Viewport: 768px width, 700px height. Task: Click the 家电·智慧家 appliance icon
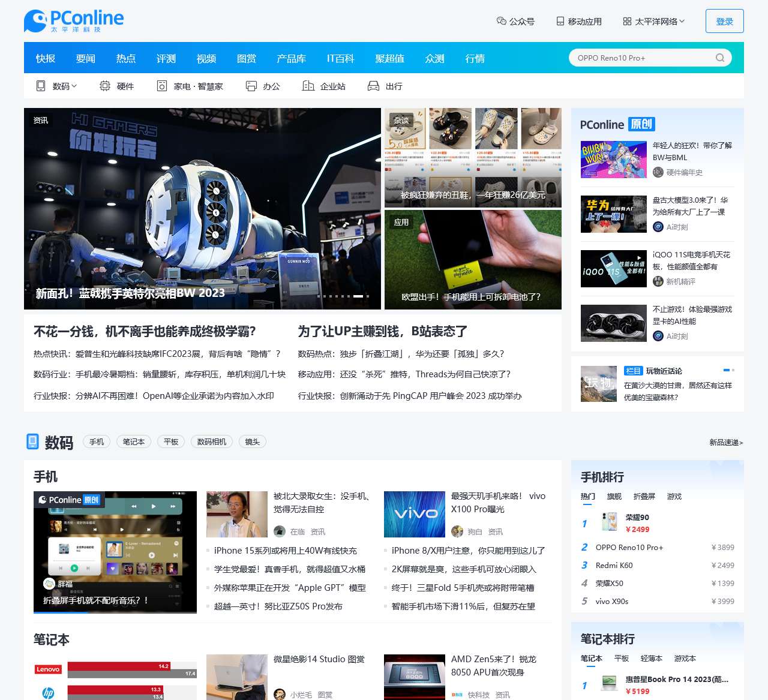pyautogui.click(x=162, y=86)
